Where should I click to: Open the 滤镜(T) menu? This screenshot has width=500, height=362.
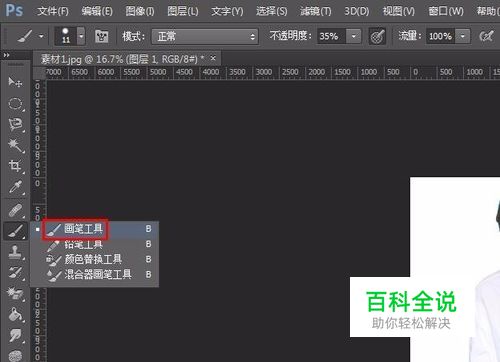(x=315, y=11)
